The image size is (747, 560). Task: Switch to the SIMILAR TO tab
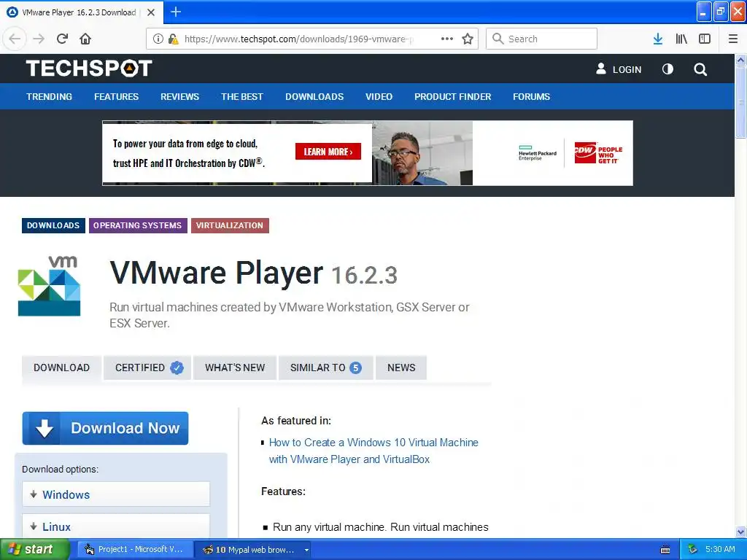coord(326,367)
